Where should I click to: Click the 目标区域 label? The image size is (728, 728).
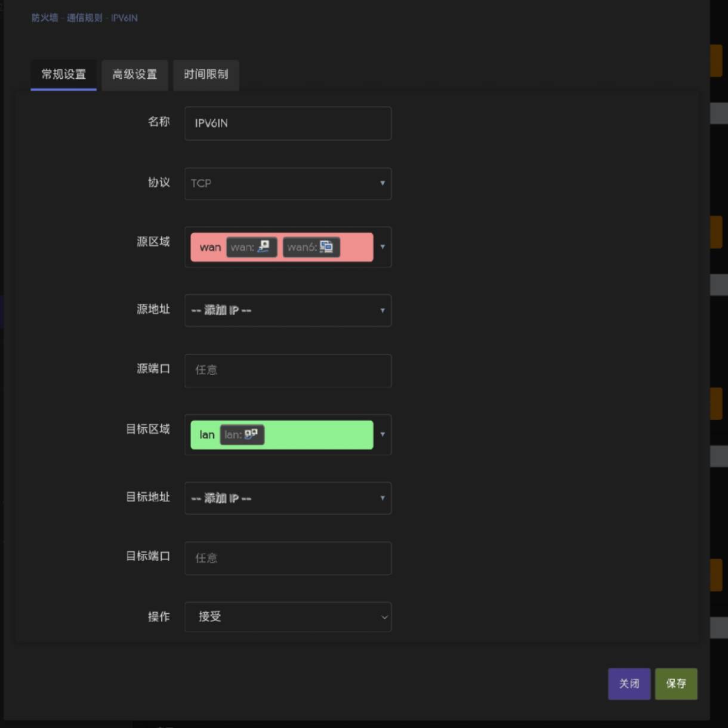tap(148, 429)
